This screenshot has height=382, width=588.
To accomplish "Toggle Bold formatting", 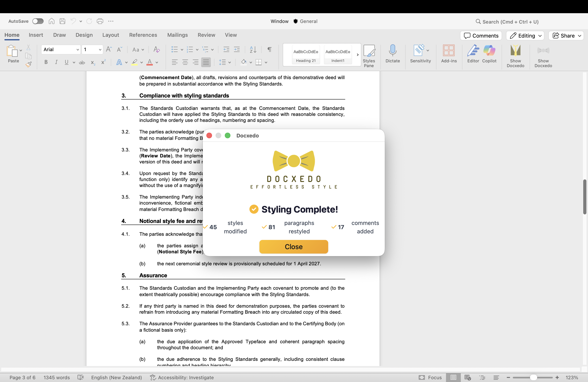I will (46, 62).
